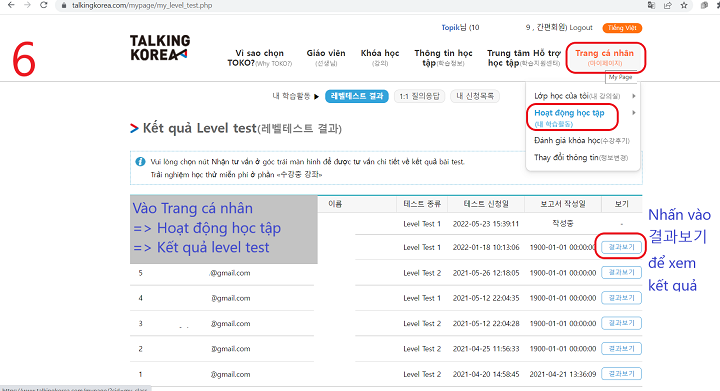Screen dimensions: 720x391
Task: Click 결과보기 for 2021-04-25 11:56:33 test
Action: point(621,349)
